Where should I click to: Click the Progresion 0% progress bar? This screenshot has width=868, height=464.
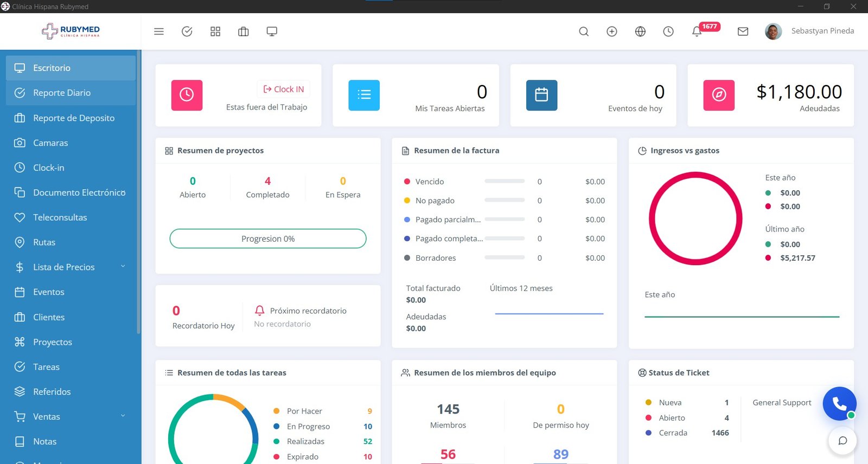click(x=268, y=239)
